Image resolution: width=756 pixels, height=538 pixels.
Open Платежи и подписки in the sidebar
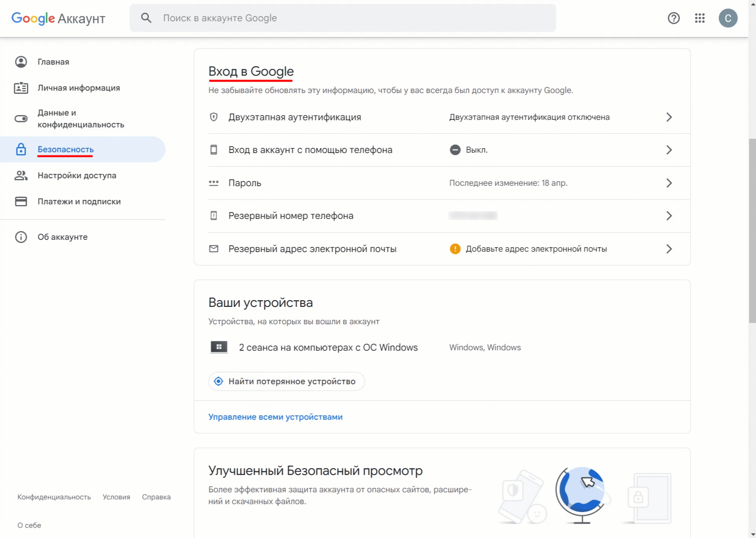[79, 202]
